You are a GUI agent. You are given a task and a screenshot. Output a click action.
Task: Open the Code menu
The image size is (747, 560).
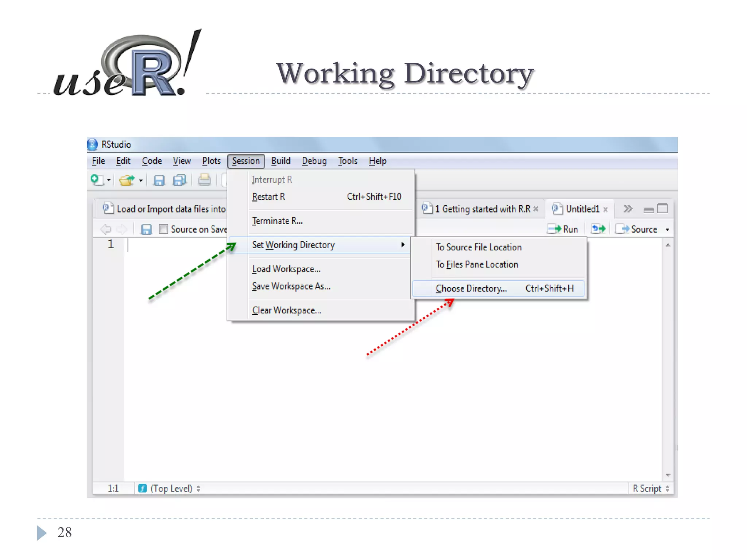point(152,161)
